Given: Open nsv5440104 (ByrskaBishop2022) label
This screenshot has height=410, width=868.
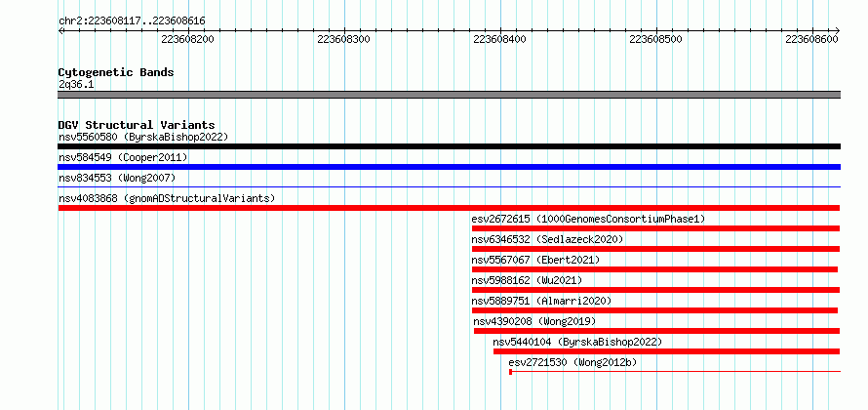Looking at the screenshot, I should pyautogui.click(x=577, y=342).
